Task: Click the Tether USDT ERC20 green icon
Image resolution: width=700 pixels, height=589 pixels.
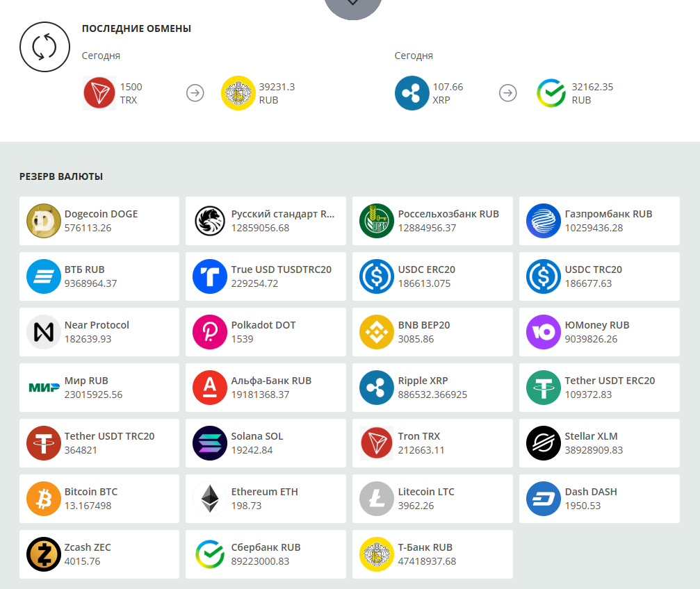Action: pyautogui.click(x=544, y=388)
